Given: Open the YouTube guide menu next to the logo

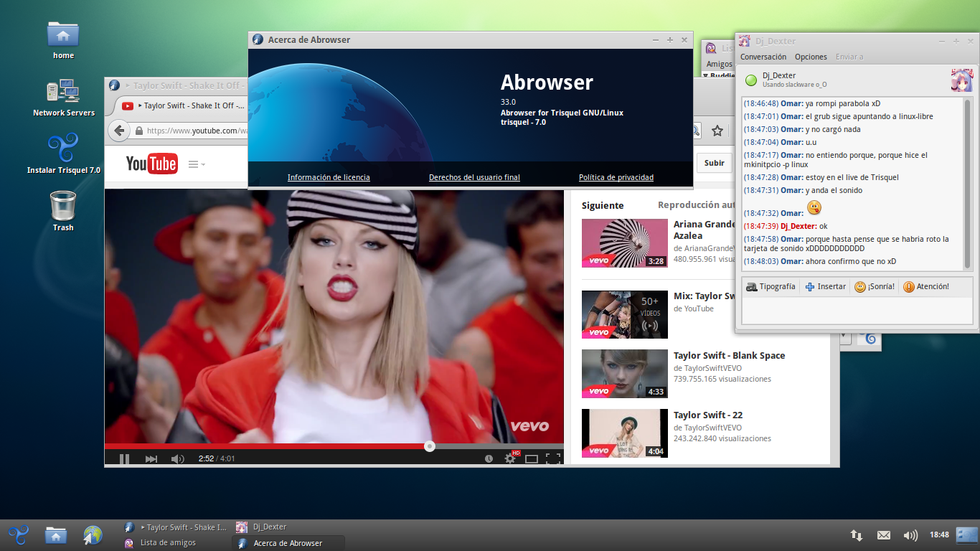Looking at the screenshot, I should tap(197, 164).
